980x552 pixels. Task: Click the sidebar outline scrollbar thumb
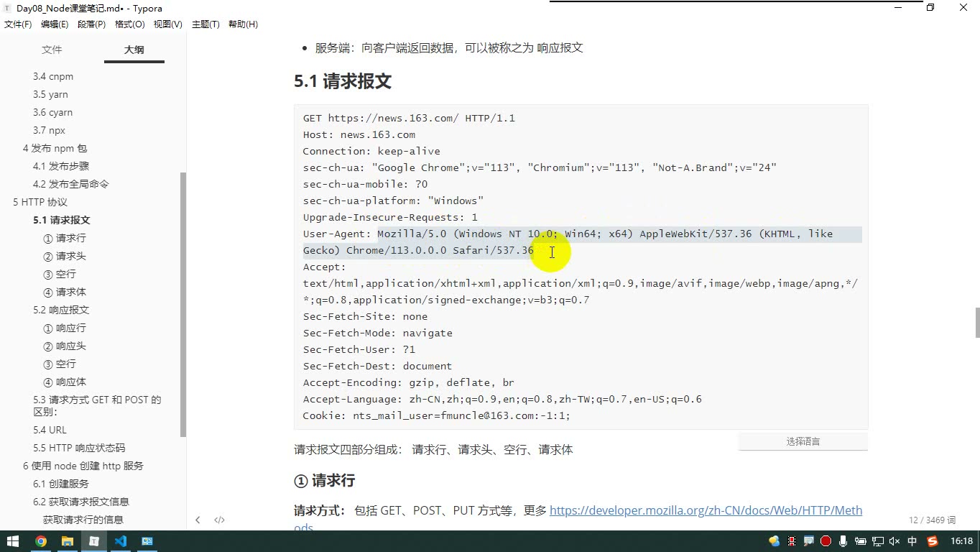pos(183,305)
